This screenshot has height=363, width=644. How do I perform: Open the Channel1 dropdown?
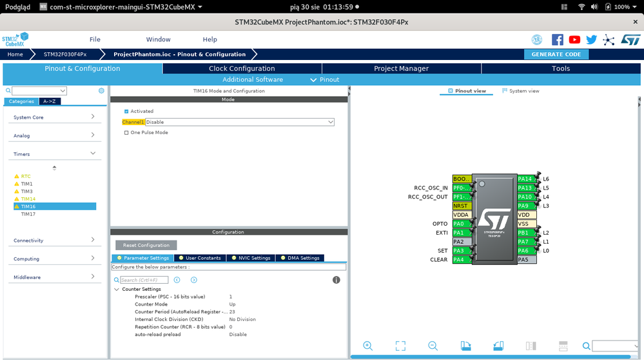pos(239,122)
